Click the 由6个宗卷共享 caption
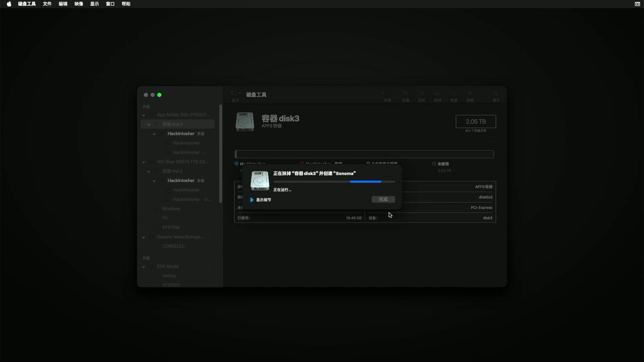644x362 pixels. (x=476, y=131)
